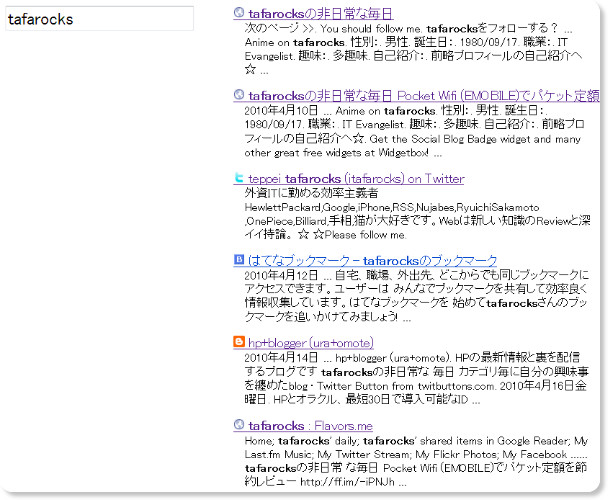Image resolution: width=608 pixels, height=500 pixels.
Task: Click the Hatena Bookmark B favicon
Action: click(x=239, y=260)
